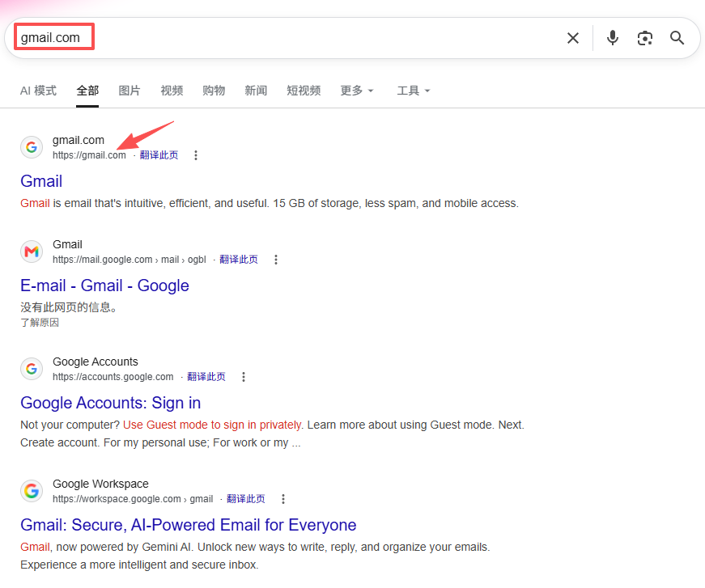
Task: Start voice search with the microphone icon
Action: (x=613, y=38)
